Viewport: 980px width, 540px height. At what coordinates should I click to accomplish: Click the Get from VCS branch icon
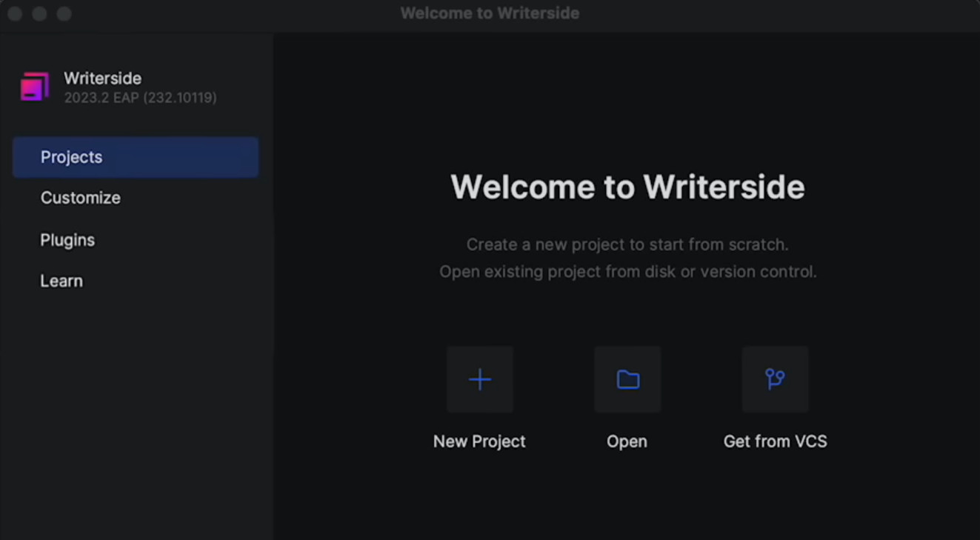coord(774,379)
